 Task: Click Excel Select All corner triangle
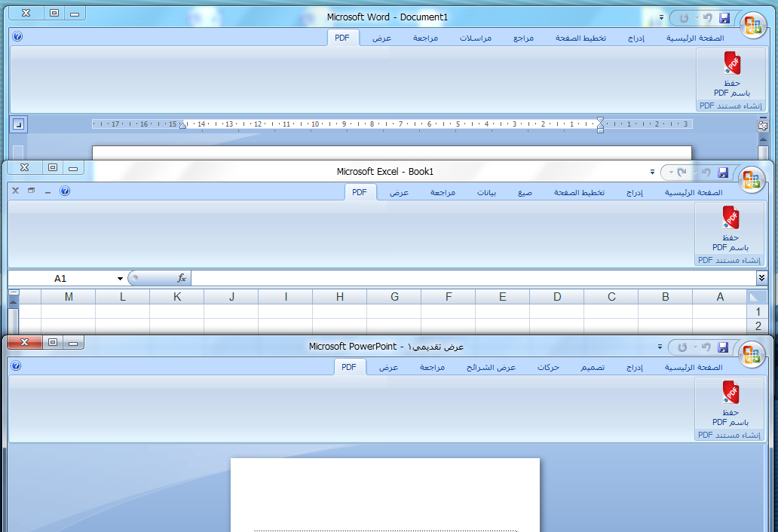pyautogui.click(x=754, y=297)
